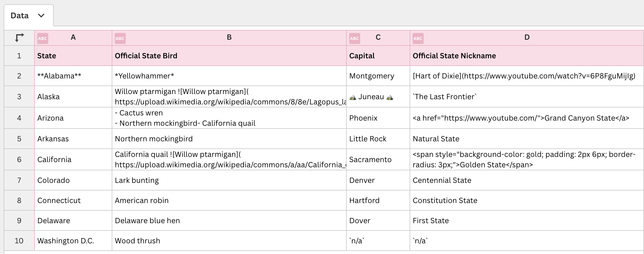Select the Washington D.C. cell
The width and height of the screenshot is (644, 254).
[66, 241]
